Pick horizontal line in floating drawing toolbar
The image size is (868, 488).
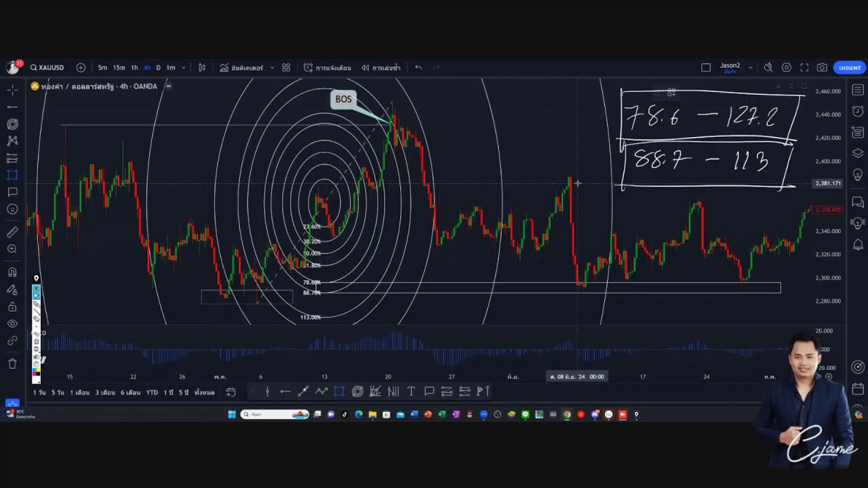(x=285, y=391)
